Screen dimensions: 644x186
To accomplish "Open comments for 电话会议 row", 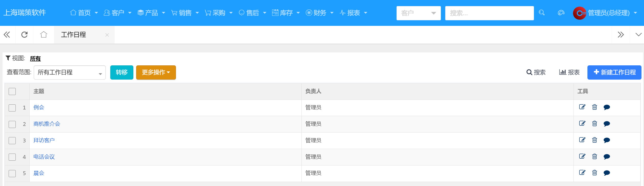I will 607,157.
